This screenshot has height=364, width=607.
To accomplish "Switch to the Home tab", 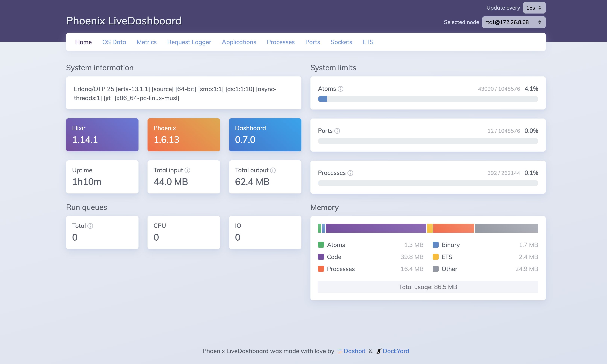I will coord(83,42).
